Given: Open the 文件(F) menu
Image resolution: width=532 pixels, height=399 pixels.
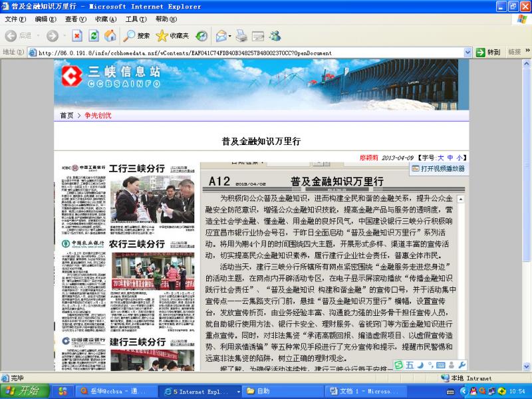Looking at the screenshot, I should [x=15, y=19].
